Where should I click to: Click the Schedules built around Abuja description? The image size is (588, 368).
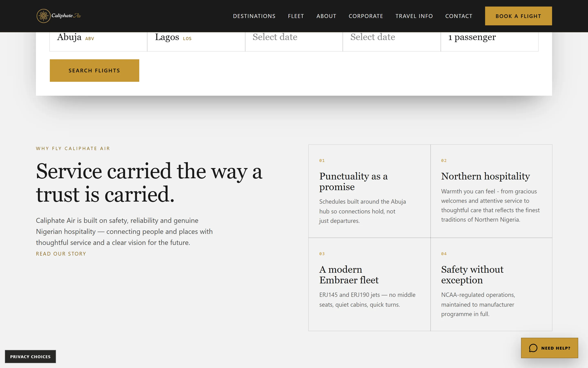(x=363, y=211)
